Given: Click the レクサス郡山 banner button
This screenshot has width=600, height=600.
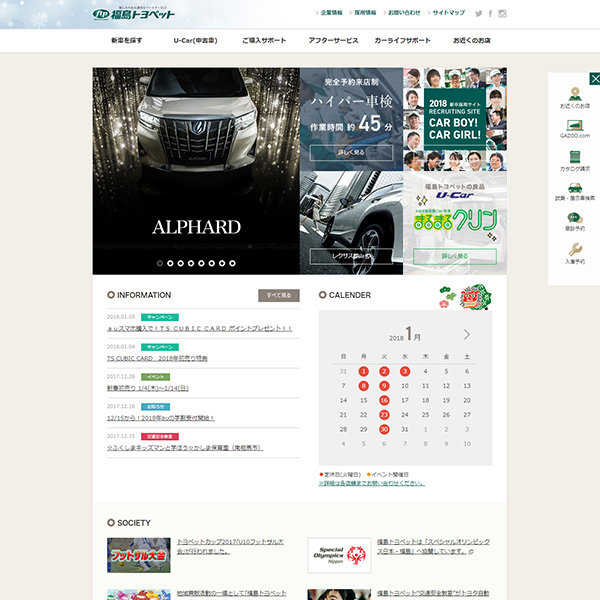Looking at the screenshot, I should [351, 256].
